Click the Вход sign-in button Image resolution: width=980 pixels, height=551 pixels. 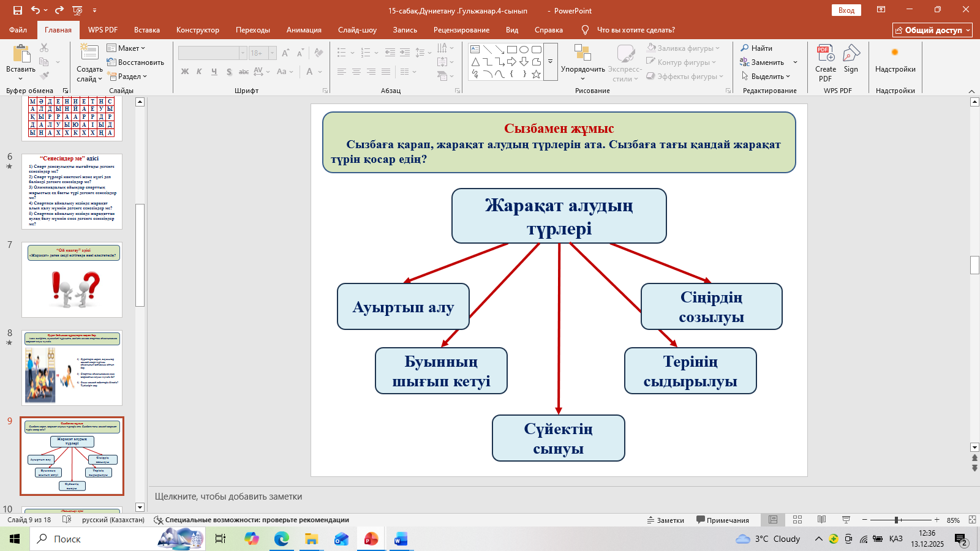tap(846, 10)
